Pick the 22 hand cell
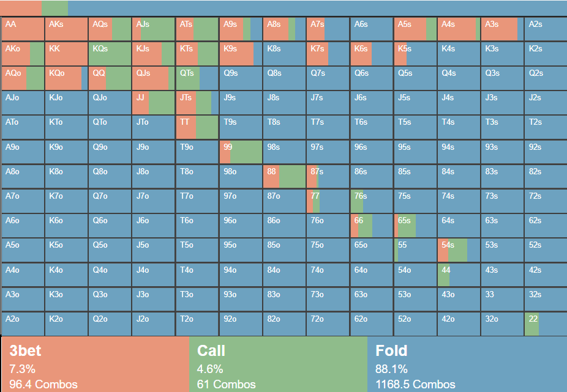The height and width of the screenshot is (392, 567). (545, 324)
